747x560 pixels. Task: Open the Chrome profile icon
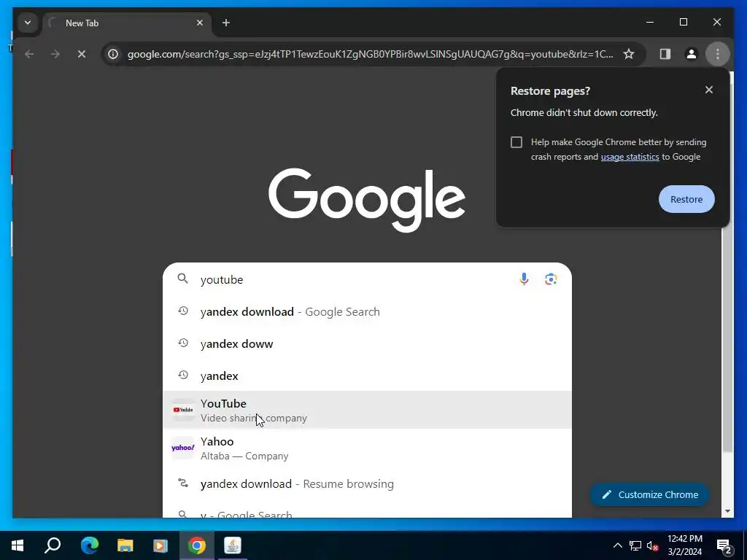tap(692, 54)
